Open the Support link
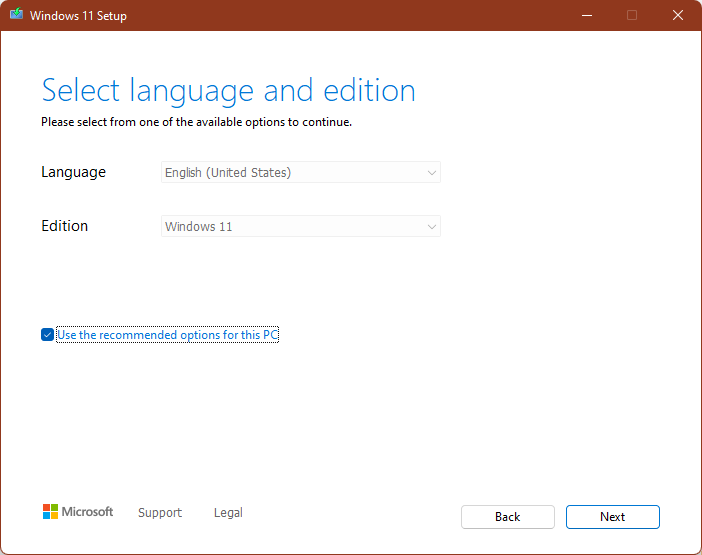 point(160,513)
